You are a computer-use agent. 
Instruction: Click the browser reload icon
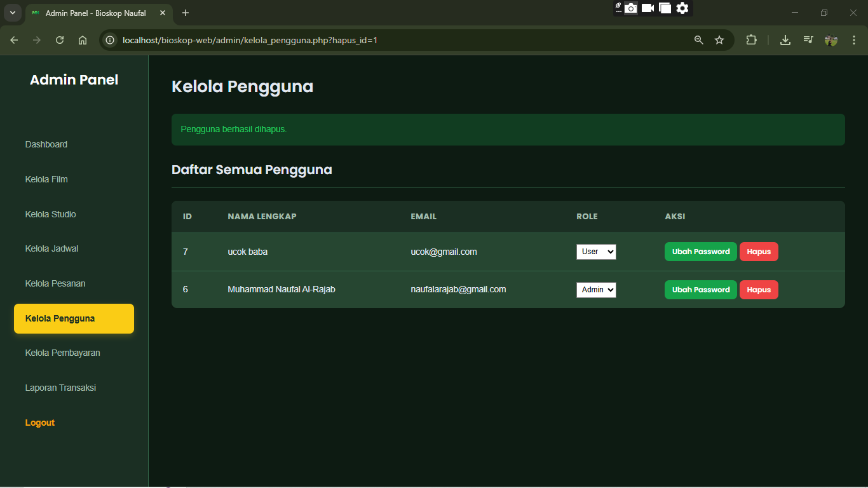[x=60, y=40]
